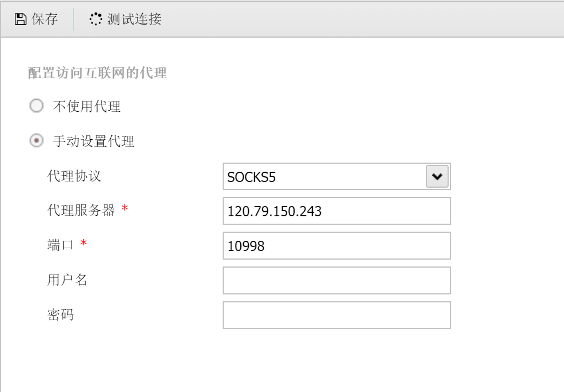Click the 用户名 username input field

337,280
